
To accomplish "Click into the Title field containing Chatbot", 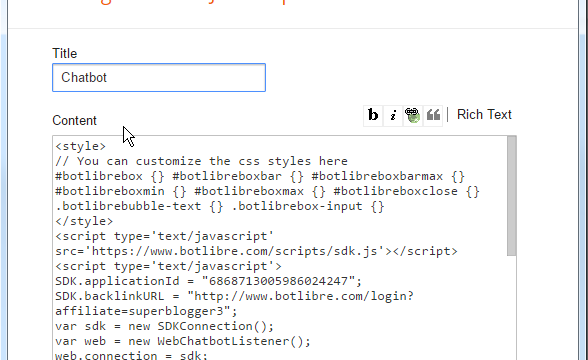I will point(159,78).
